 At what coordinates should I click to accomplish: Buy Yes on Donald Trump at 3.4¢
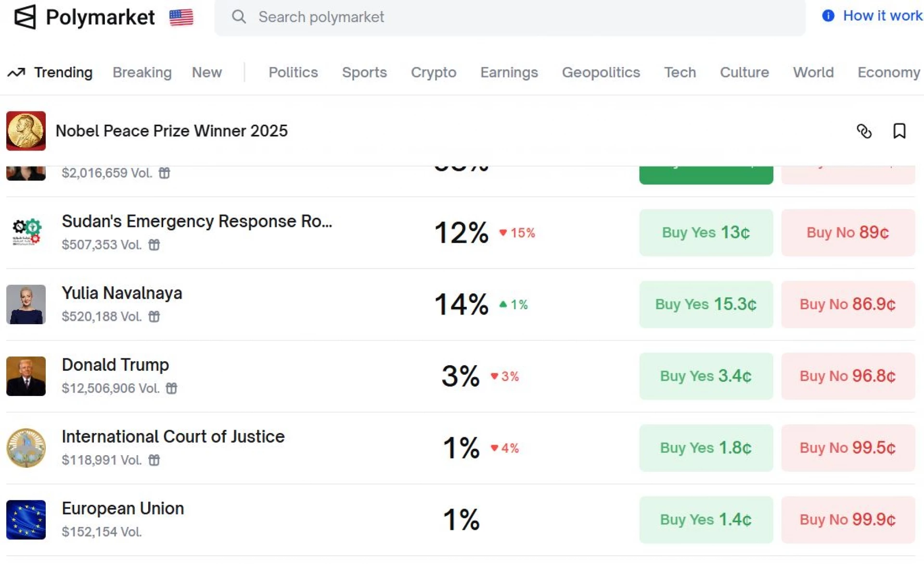point(706,376)
